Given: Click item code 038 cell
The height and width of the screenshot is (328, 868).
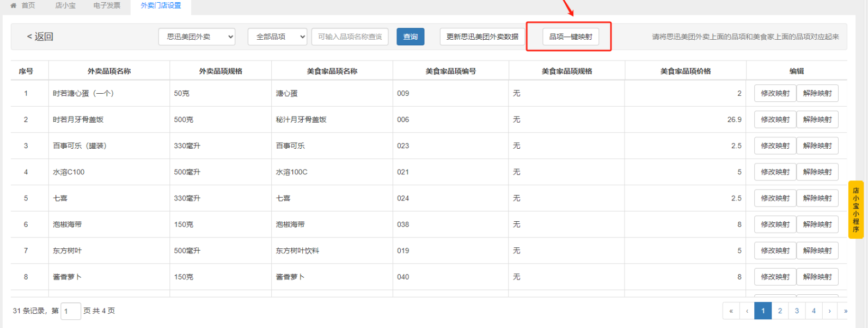Looking at the screenshot, I should click(450, 224).
